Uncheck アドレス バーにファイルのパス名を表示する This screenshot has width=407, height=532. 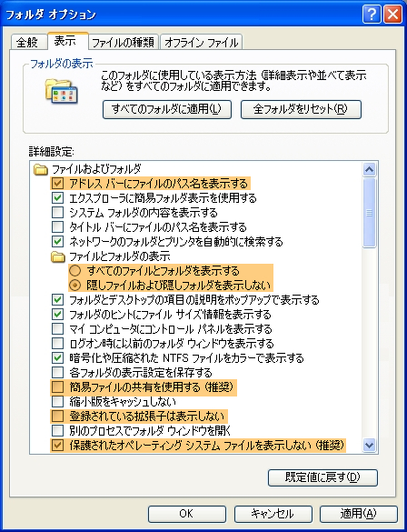57,184
